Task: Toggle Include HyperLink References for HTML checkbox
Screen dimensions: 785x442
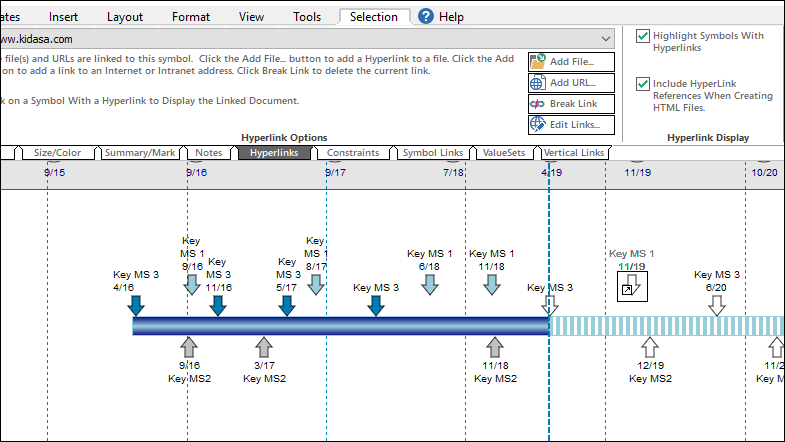Action: [x=643, y=84]
